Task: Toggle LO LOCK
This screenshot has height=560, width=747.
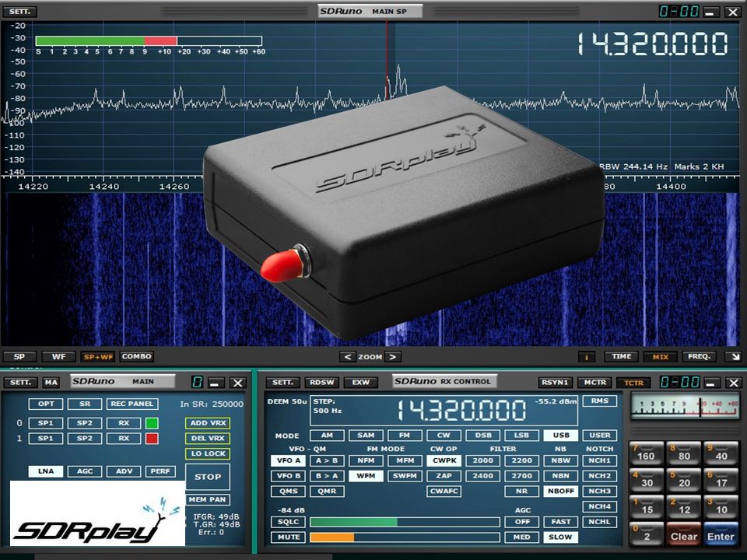Action: (208, 453)
